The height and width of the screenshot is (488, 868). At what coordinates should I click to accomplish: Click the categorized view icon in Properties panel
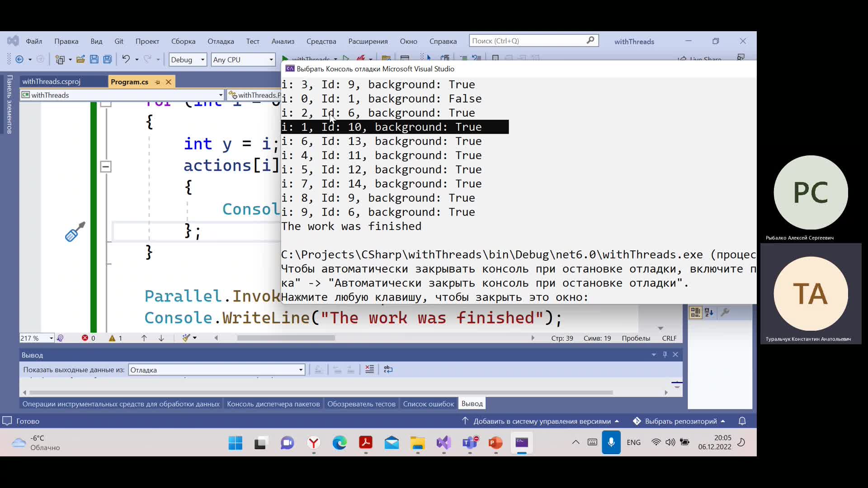[x=695, y=312]
